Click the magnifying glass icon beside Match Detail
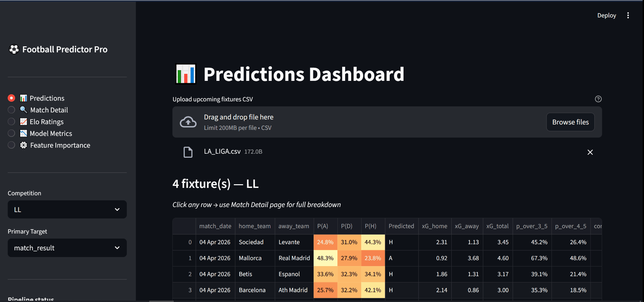644x302 pixels. tap(23, 110)
